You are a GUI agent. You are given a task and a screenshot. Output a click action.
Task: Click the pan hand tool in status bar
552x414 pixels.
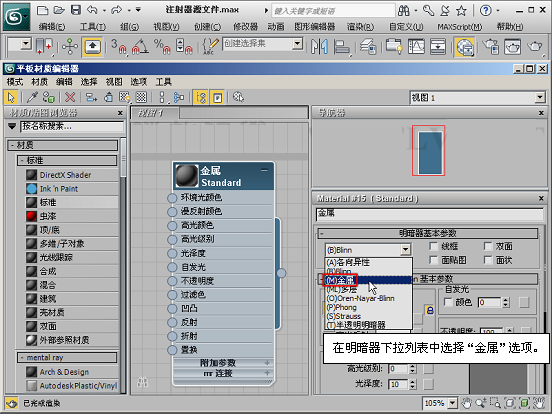[x=466, y=403]
